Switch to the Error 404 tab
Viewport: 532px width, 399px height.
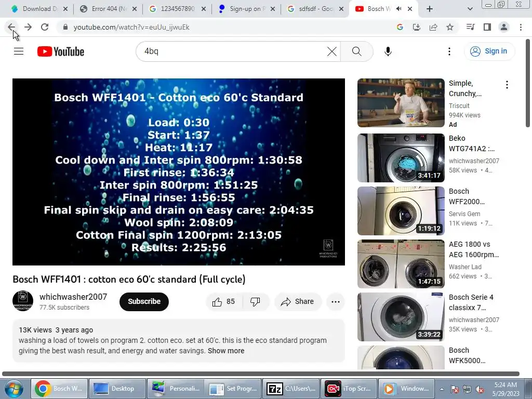pyautogui.click(x=109, y=9)
